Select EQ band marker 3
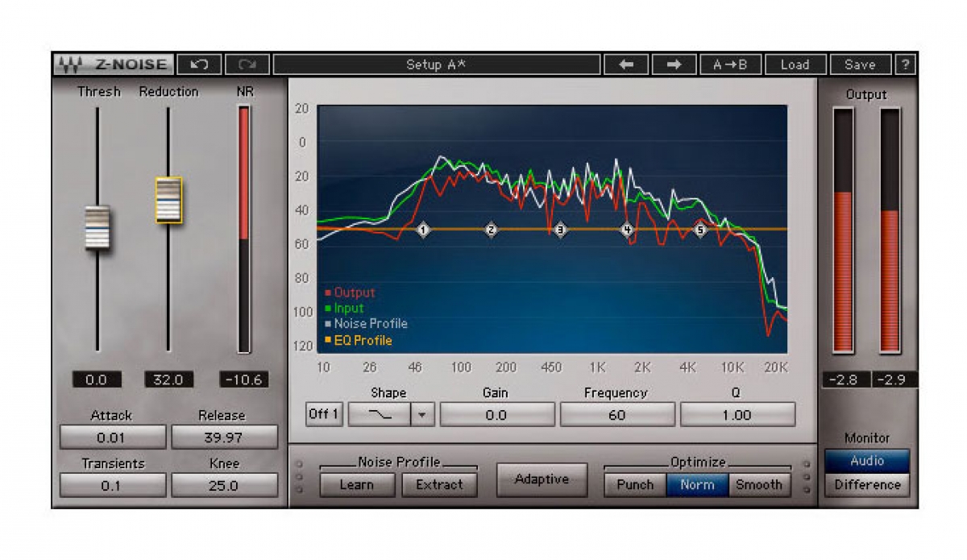 coord(561,230)
